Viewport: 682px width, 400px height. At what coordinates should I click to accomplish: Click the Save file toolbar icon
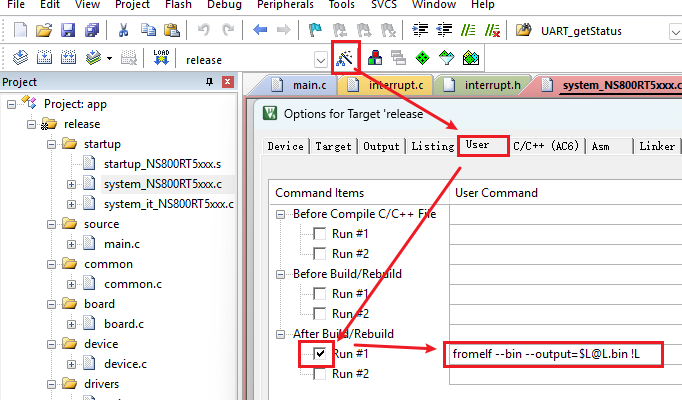click(x=68, y=30)
